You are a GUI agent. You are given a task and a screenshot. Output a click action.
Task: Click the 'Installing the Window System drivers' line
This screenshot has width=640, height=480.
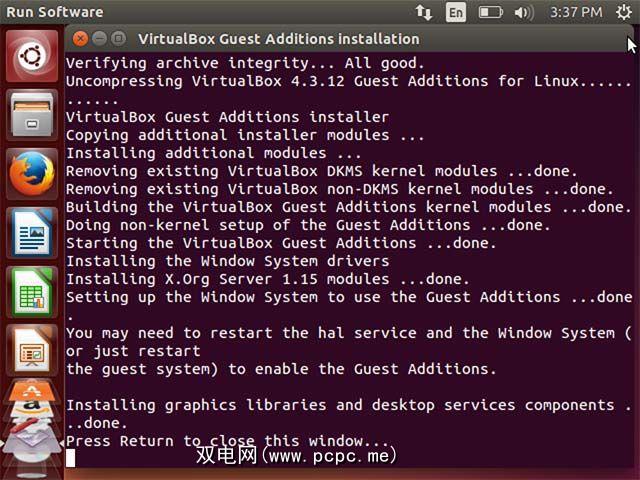point(227,261)
